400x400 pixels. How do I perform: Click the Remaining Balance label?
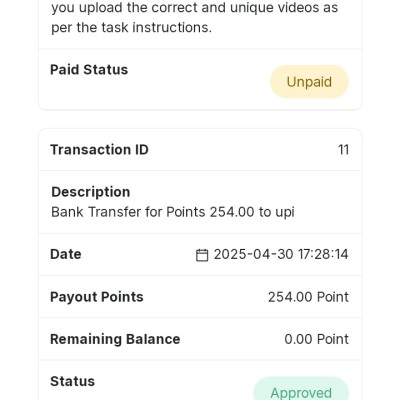[115, 339]
